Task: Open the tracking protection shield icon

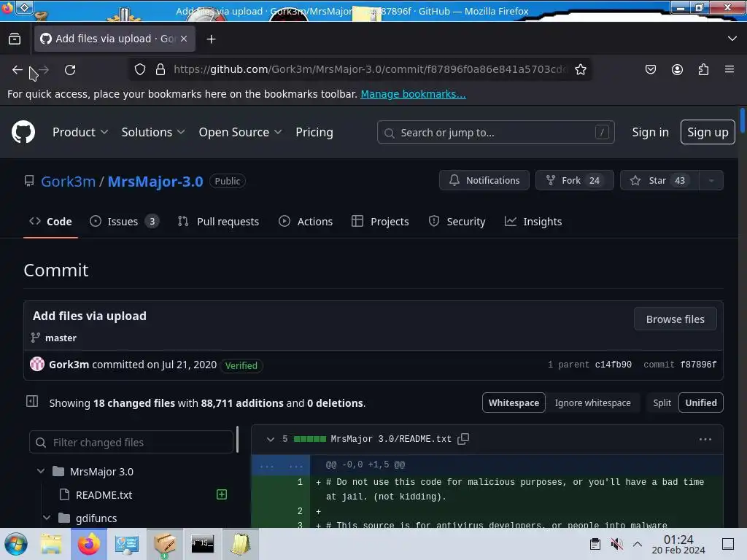Action: pyautogui.click(x=139, y=69)
